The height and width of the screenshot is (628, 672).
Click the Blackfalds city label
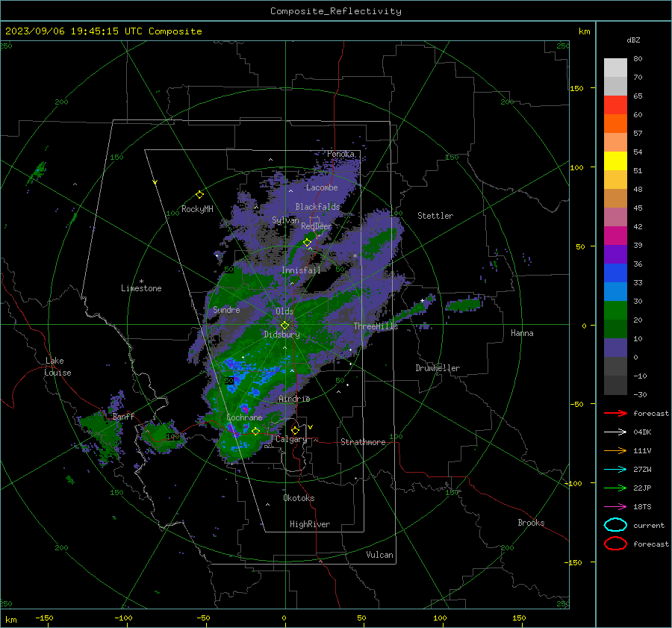[317, 207]
